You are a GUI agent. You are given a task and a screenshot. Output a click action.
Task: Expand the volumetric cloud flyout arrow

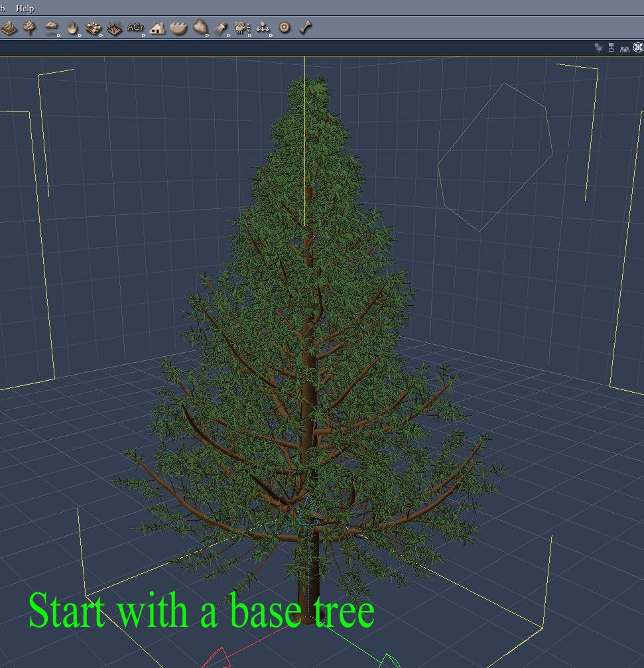coord(207,36)
